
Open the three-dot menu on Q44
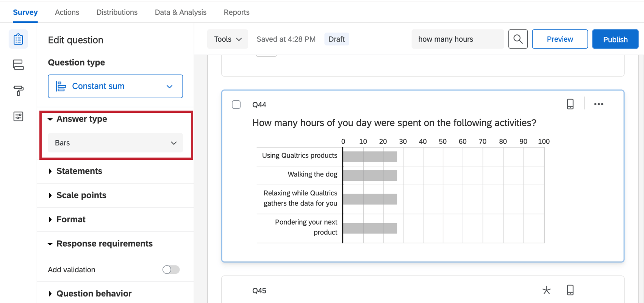pyautogui.click(x=599, y=104)
